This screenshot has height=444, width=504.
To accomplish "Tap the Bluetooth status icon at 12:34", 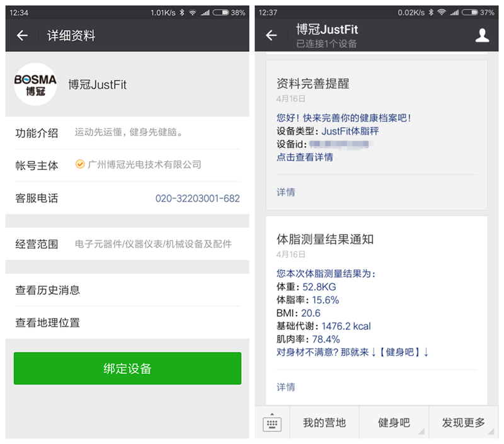I will click(x=182, y=13).
